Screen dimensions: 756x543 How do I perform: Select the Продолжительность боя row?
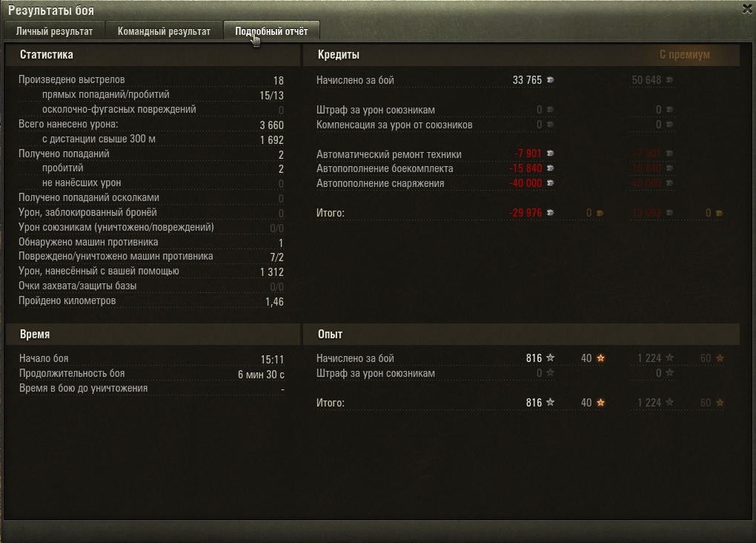(151, 374)
